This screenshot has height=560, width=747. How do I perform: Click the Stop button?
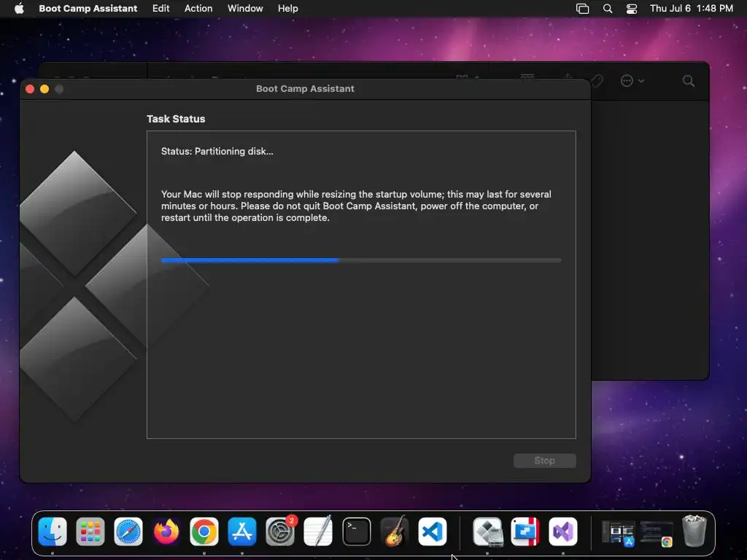coord(544,461)
